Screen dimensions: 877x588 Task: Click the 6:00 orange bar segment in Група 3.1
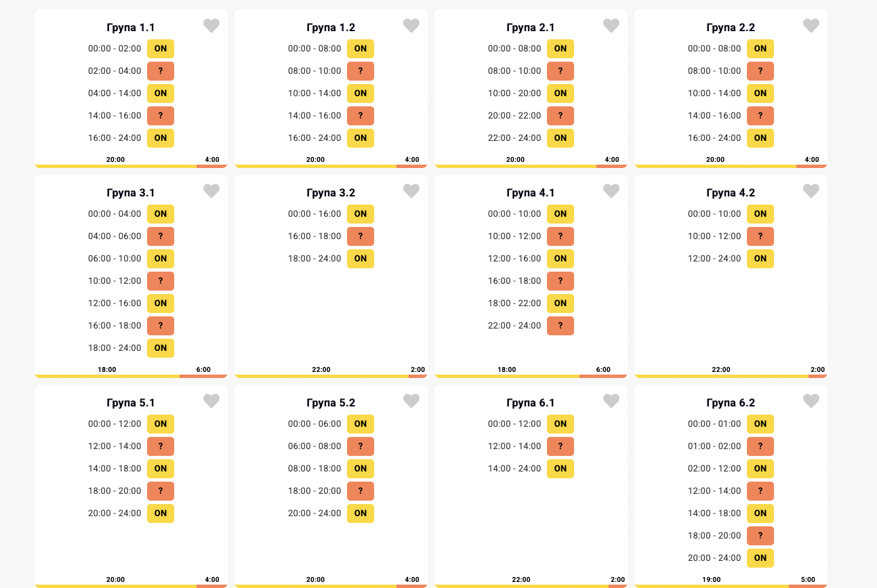coord(203,376)
